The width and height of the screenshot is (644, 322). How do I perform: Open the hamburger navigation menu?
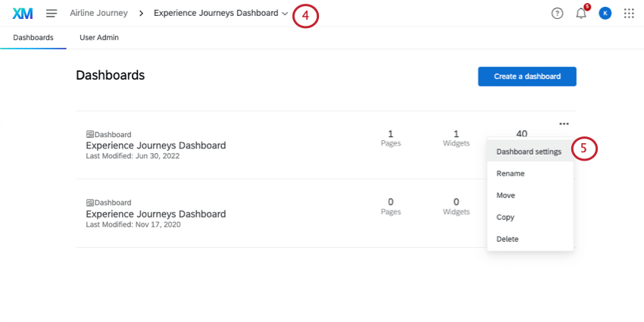coord(52,14)
